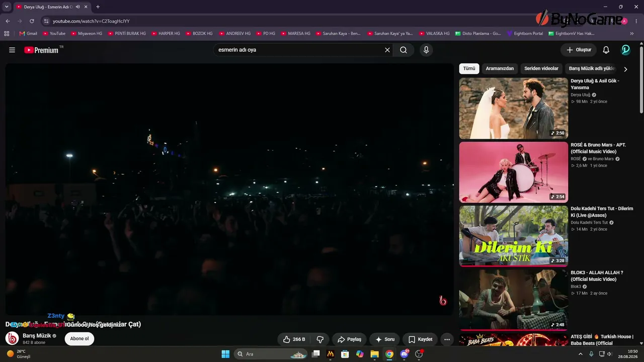Open the Miyaveon HG bookmark

pyautogui.click(x=87, y=34)
